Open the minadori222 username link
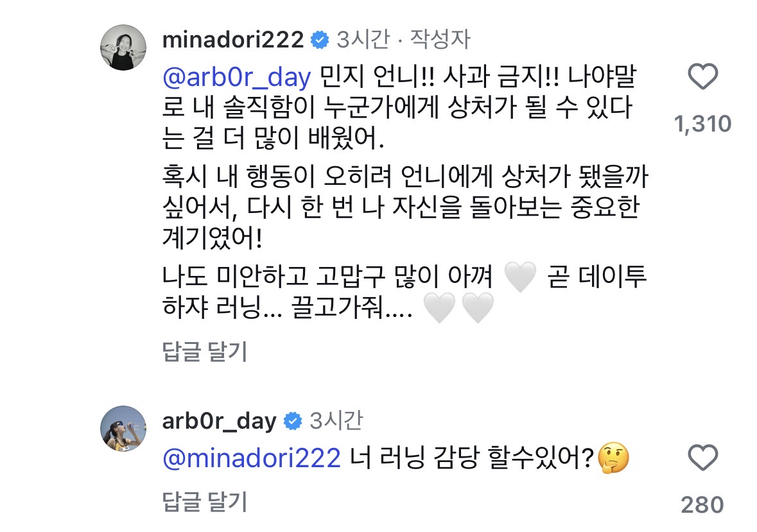The width and height of the screenshot is (757, 532). [233, 40]
